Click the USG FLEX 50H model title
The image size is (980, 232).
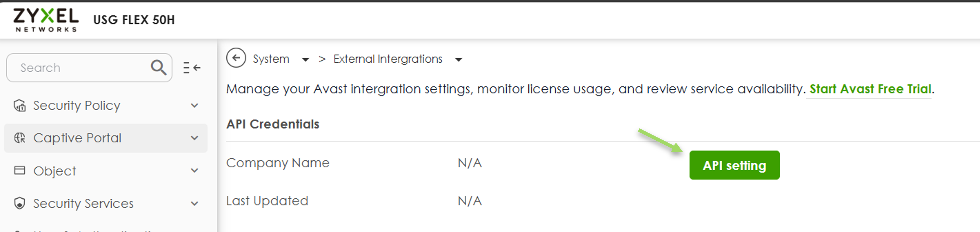pyautogui.click(x=134, y=20)
